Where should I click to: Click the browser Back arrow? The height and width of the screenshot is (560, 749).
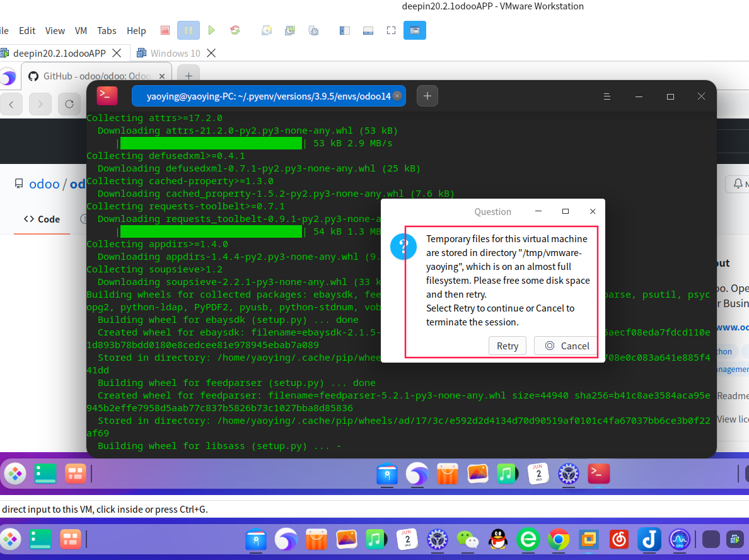pos(11,104)
